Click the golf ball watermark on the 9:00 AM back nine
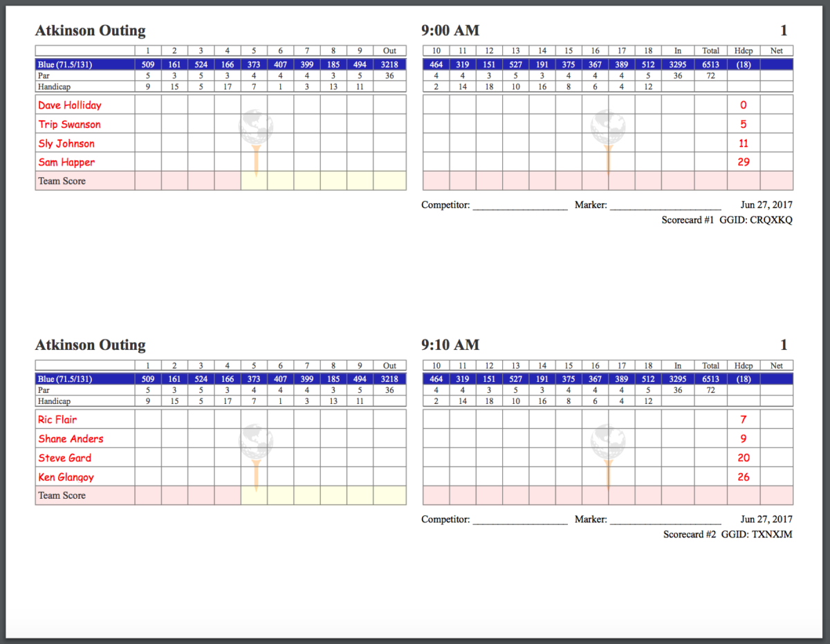 coord(608,127)
